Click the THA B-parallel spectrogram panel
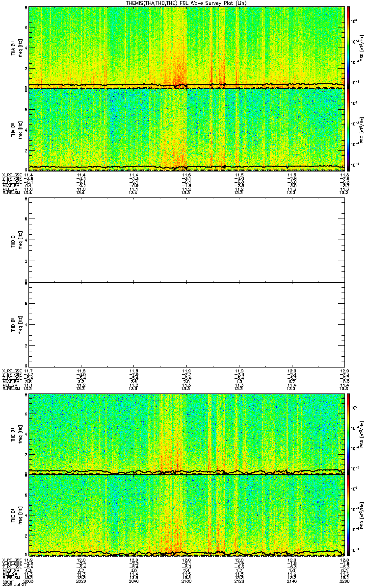The width and height of the screenshot is (368, 588). [186, 130]
